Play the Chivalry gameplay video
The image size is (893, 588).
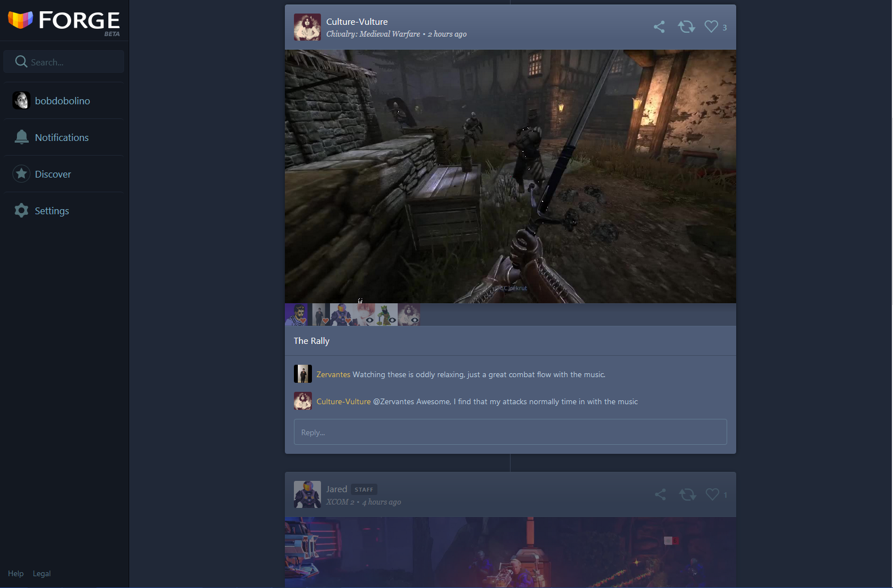pos(510,176)
